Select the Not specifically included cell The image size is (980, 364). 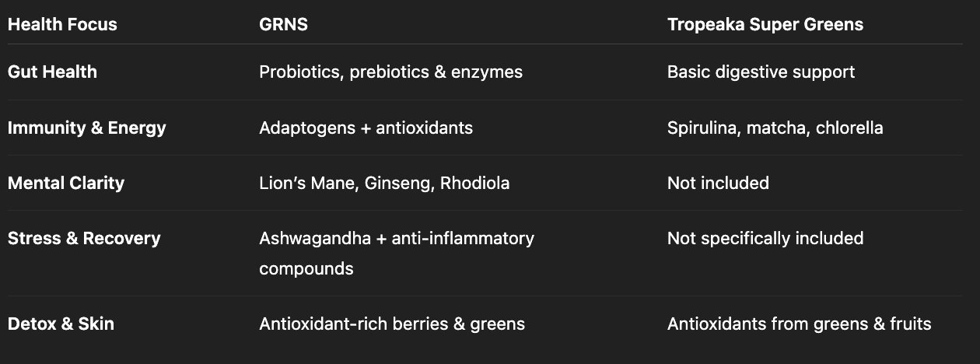[765, 238]
